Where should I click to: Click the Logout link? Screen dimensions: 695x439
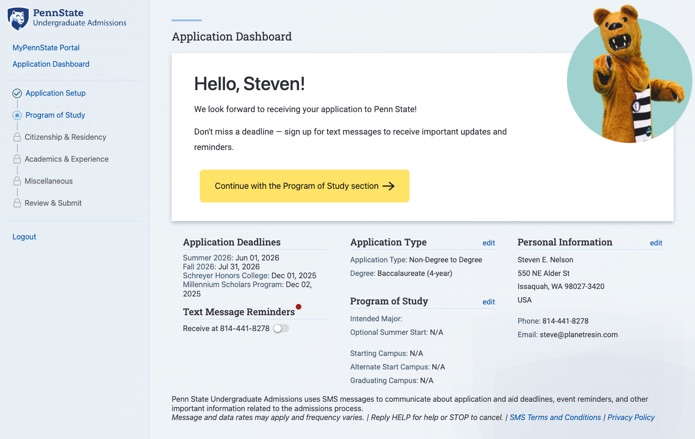click(x=24, y=237)
